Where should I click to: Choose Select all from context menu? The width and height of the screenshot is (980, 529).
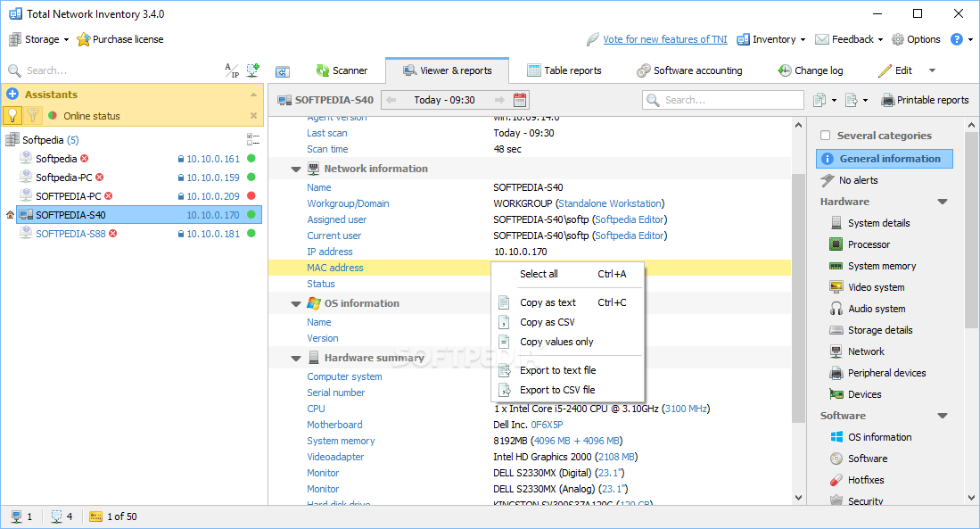pyautogui.click(x=567, y=274)
